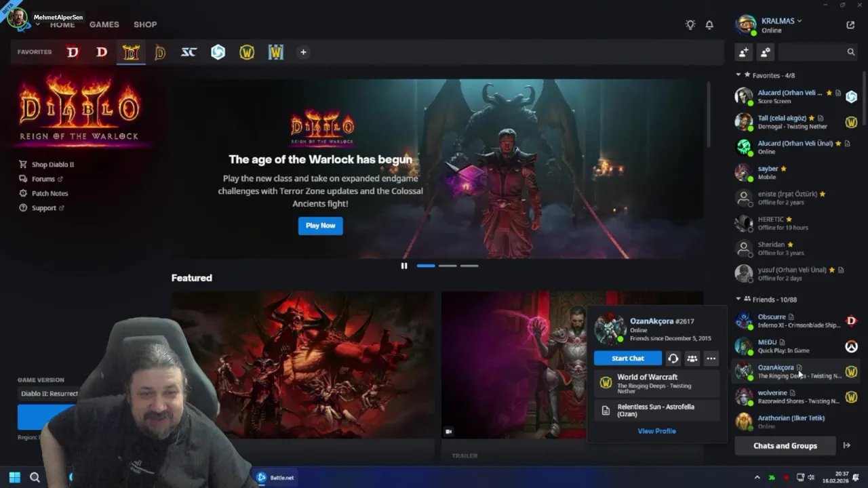Click Relentless Sun - Astrofella note in popup
This screenshot has height=488, width=868.
coord(656,410)
